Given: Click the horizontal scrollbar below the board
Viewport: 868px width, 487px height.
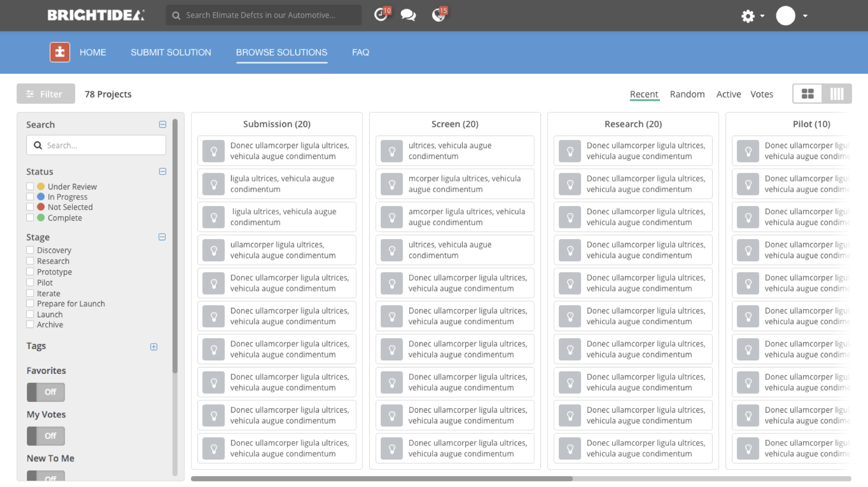Looking at the screenshot, I should point(382,479).
